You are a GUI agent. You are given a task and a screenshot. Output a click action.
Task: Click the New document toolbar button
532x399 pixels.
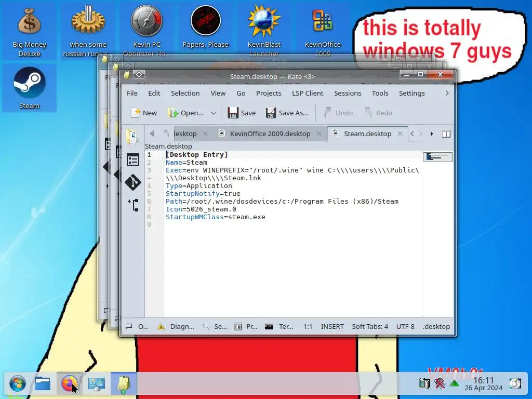coord(144,113)
